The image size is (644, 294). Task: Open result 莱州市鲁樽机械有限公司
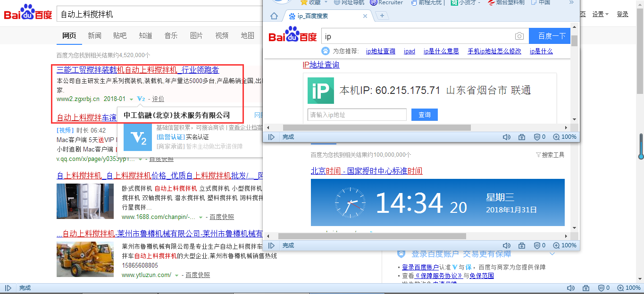point(159,234)
